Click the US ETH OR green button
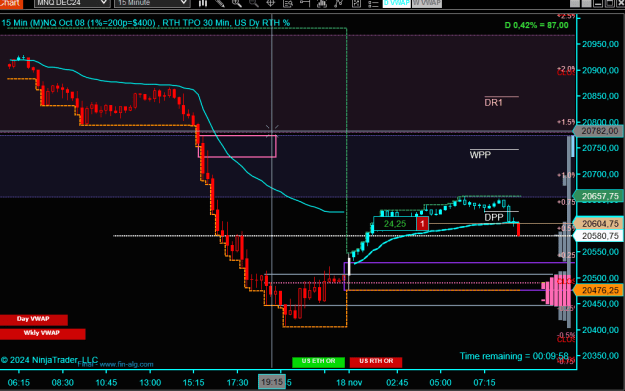 click(318, 362)
